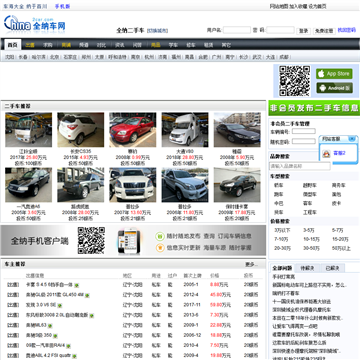Viewport: 360px width, 360px height.
Task: Focus the 随机密码 input field
Action: [x=304, y=141]
